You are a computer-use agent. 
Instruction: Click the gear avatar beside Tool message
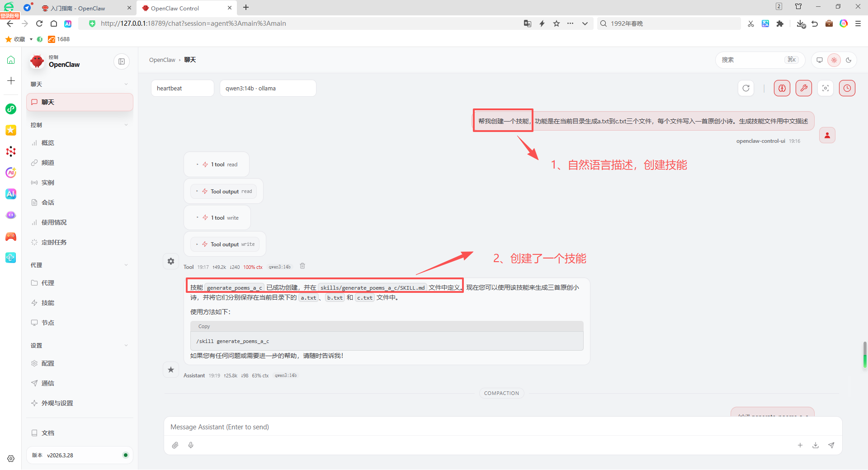(171, 261)
